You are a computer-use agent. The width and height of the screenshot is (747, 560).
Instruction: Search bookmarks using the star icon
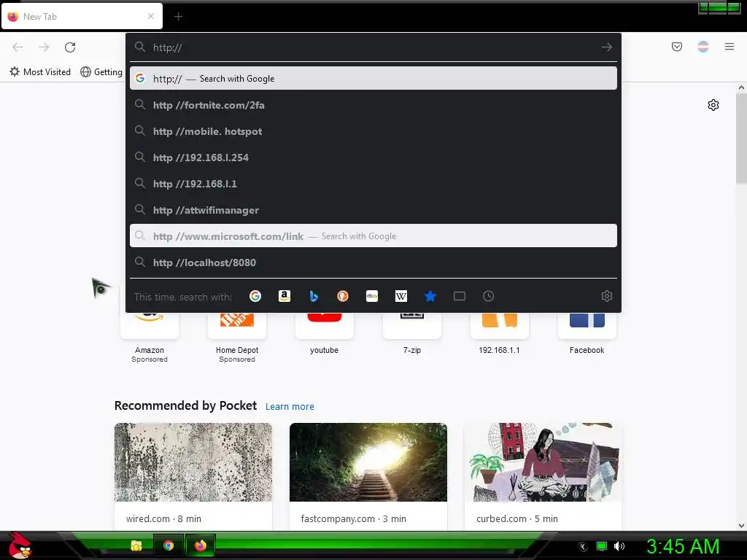[430, 296]
